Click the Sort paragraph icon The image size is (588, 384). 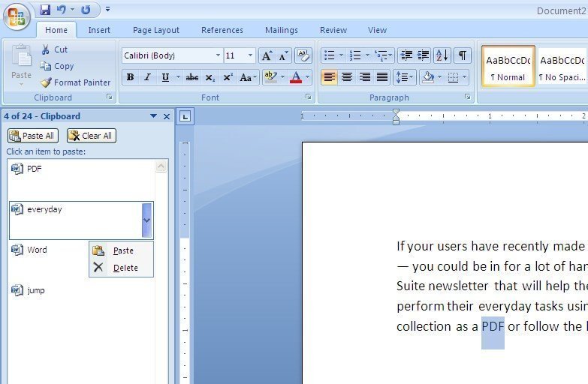(x=442, y=55)
